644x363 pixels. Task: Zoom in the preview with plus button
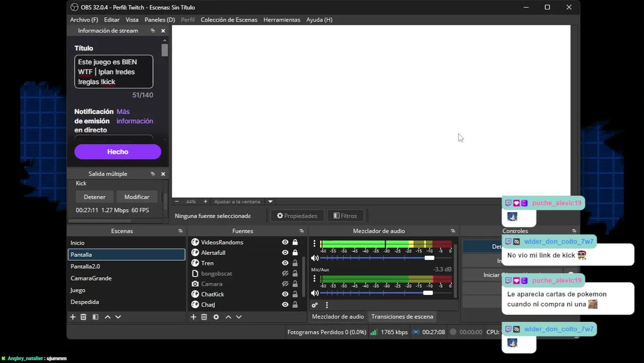tap(205, 202)
